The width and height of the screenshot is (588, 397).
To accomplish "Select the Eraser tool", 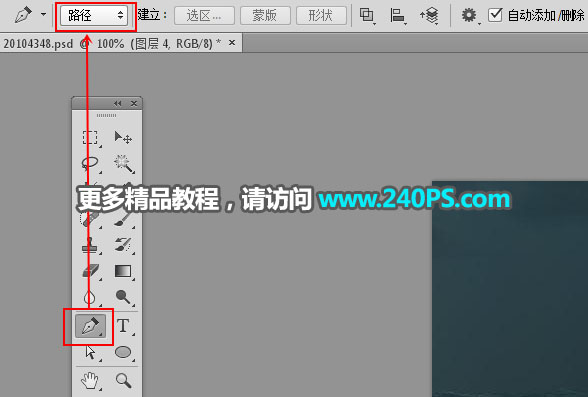I will (x=90, y=271).
